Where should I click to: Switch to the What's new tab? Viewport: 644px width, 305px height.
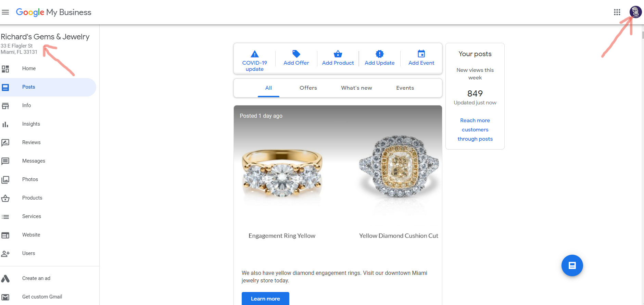[x=356, y=88]
